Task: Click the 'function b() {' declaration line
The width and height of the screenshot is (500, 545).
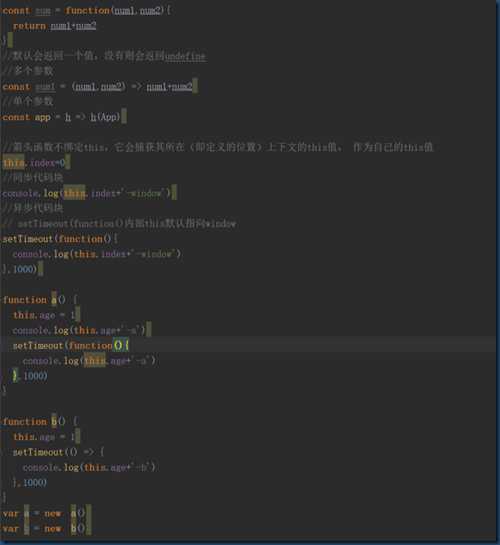Action: click(x=40, y=422)
